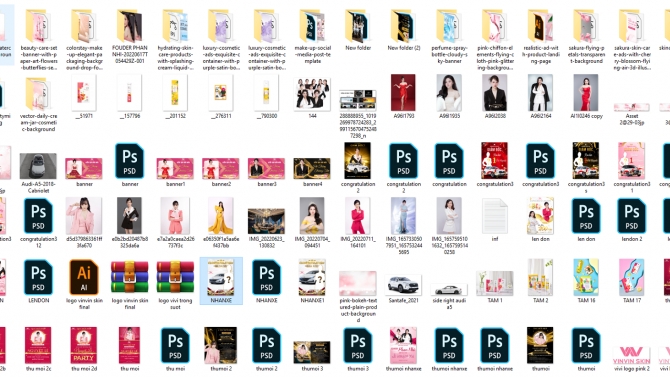
Task: Select the pink-chiffon-elements folder
Action: pyautogui.click(x=495, y=26)
